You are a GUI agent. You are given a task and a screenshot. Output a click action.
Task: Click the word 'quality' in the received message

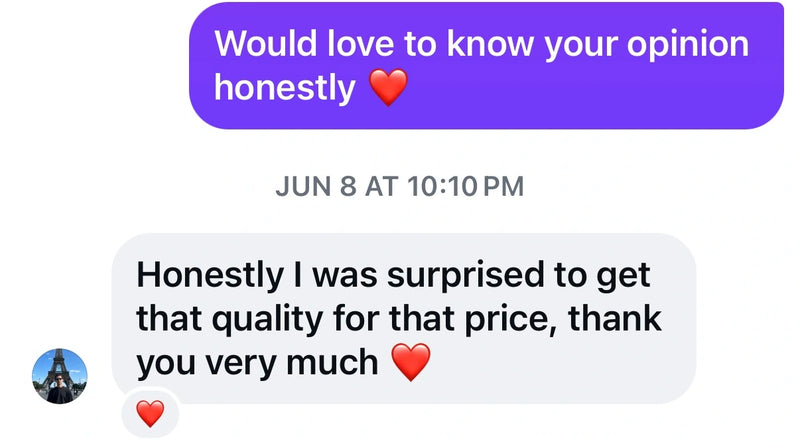[267, 320]
